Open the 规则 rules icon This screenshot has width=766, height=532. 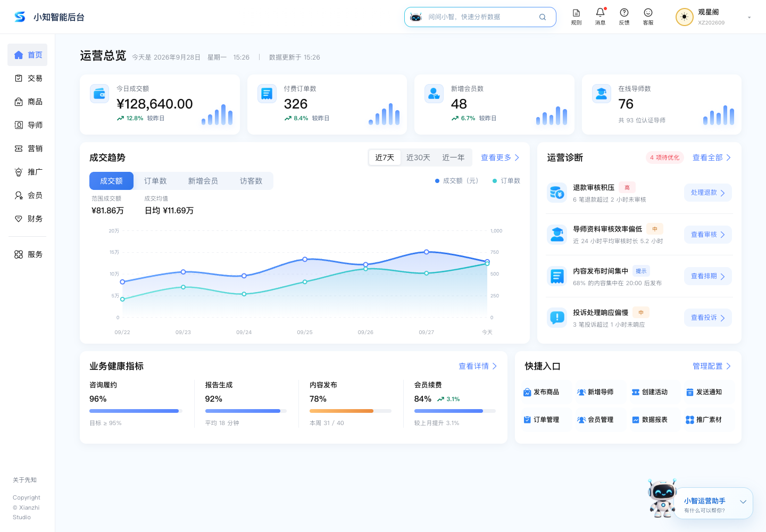tap(576, 16)
